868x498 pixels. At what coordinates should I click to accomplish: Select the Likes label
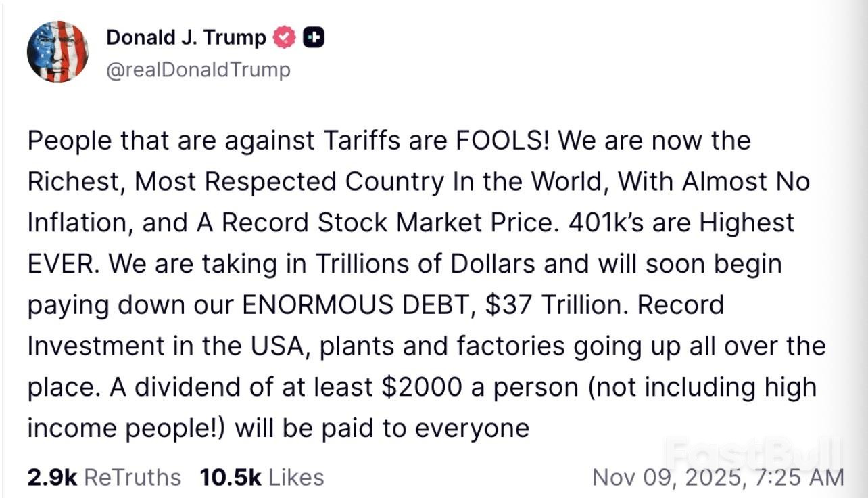click(296, 477)
